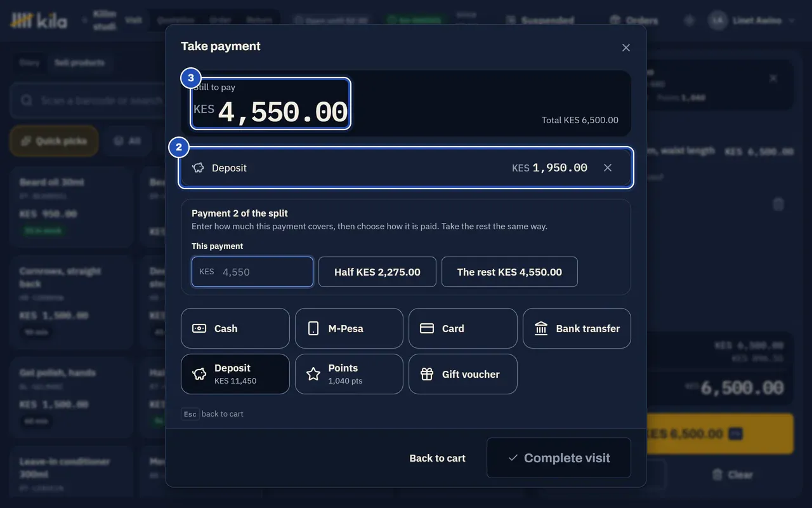Remove the customer from the background cart
This screenshot has width=812, height=508.
tap(773, 78)
